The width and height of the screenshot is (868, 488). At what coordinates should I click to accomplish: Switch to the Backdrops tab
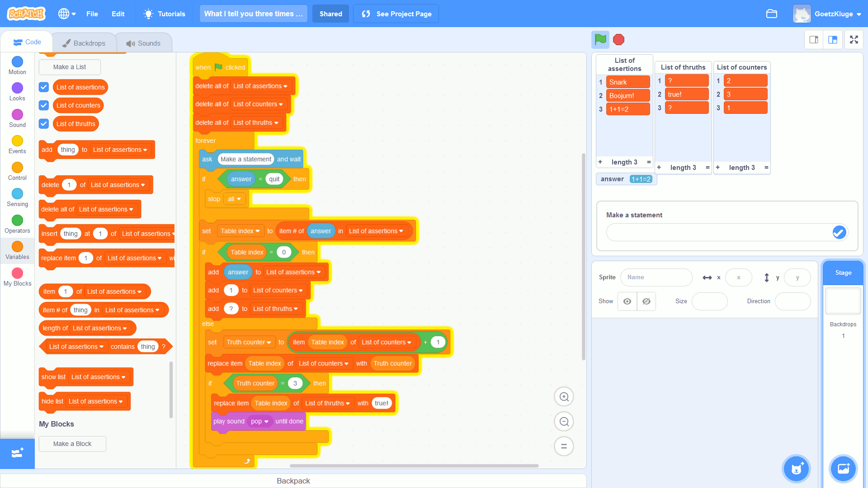tap(84, 43)
